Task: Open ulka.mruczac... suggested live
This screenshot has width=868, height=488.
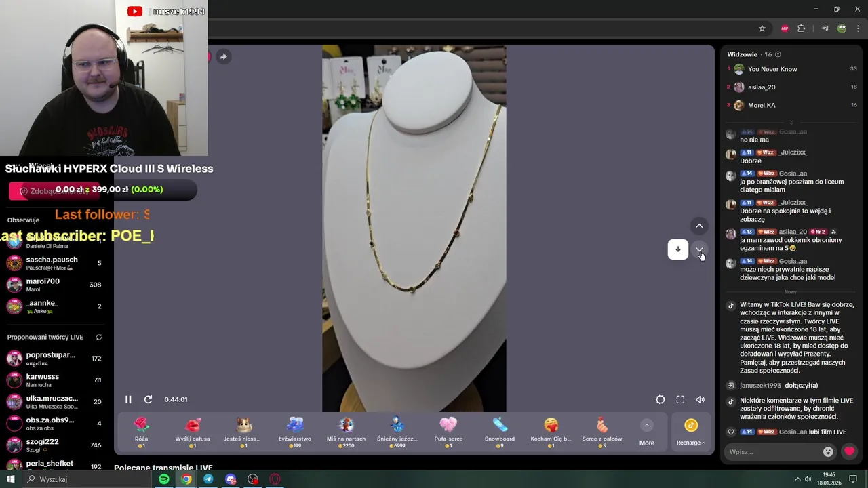Action: pyautogui.click(x=54, y=402)
